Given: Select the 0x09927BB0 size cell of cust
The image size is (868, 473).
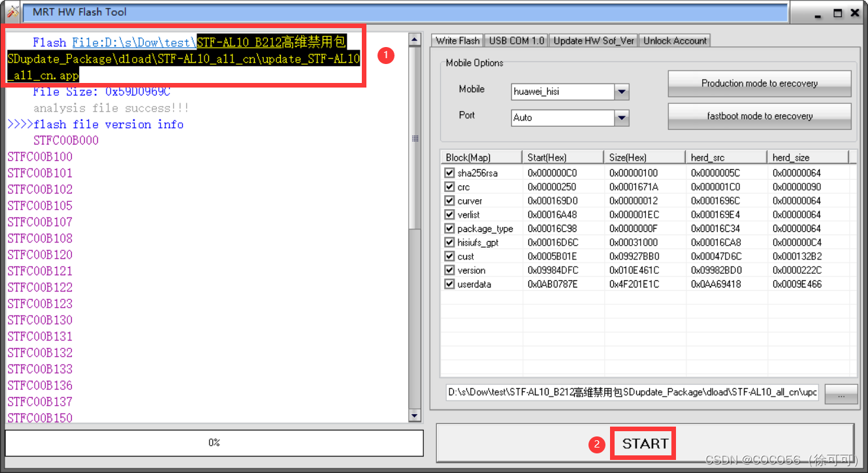Looking at the screenshot, I should (x=634, y=256).
